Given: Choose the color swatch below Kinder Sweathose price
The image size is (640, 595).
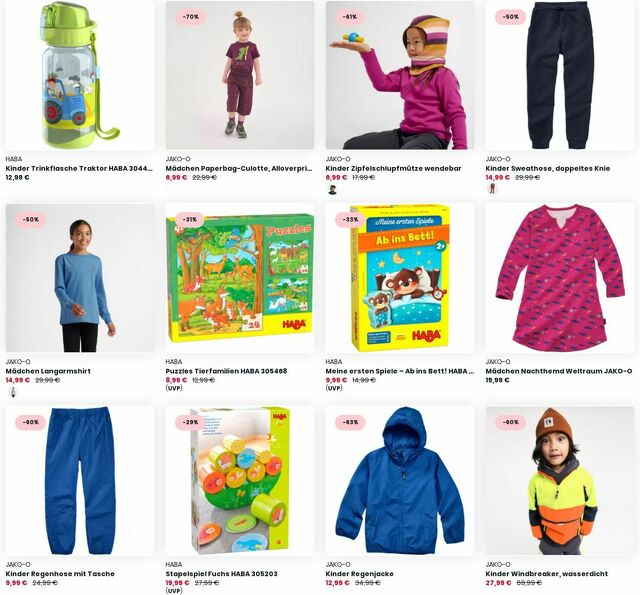Looking at the screenshot, I should (492, 189).
